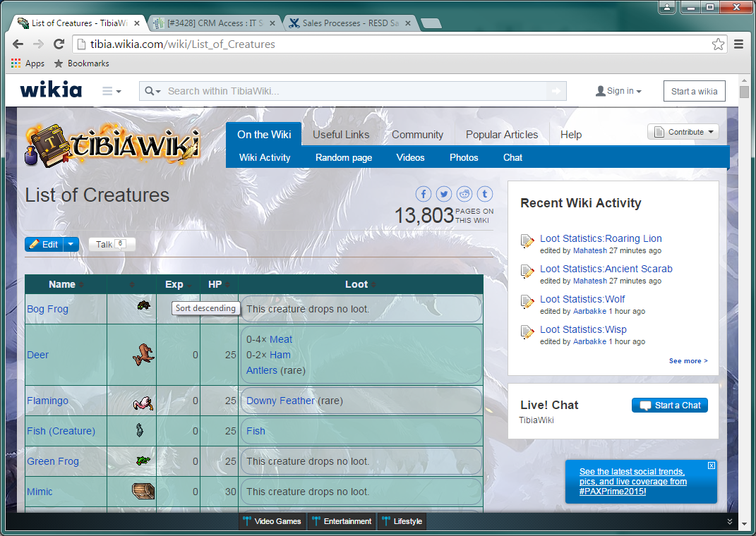Open the Flamingo creature link
Viewport: 756px width, 536px height.
click(x=47, y=401)
